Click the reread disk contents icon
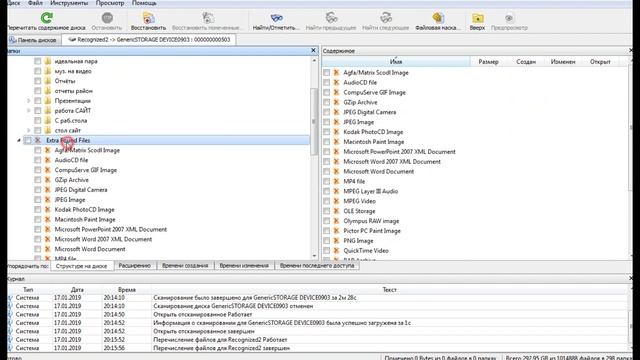 coord(47,18)
